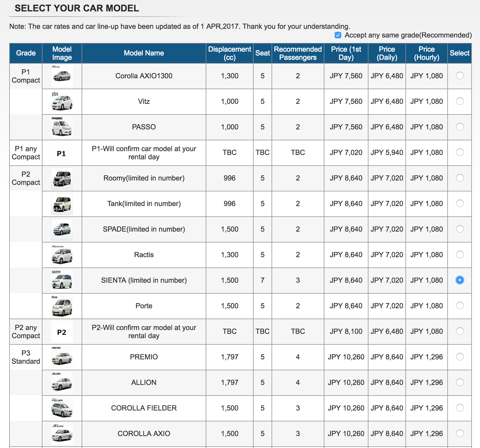Select the PREMIO radio button

[460, 357]
